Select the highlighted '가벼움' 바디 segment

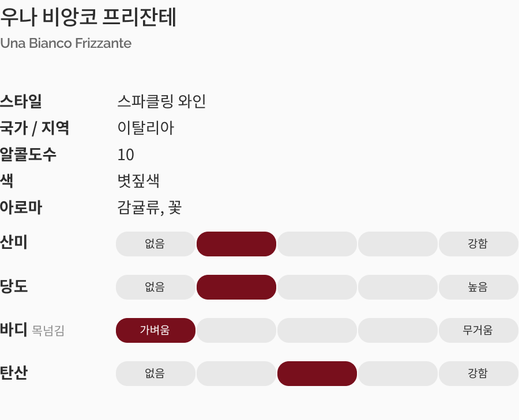[155, 330]
